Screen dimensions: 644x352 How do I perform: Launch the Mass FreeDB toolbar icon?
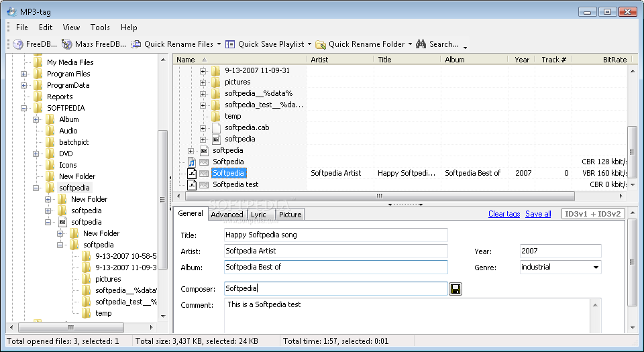pyautogui.click(x=66, y=44)
